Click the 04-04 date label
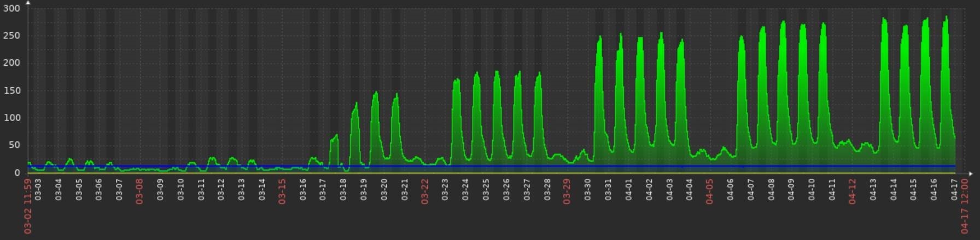This screenshot has height=240, width=980. 689,189
